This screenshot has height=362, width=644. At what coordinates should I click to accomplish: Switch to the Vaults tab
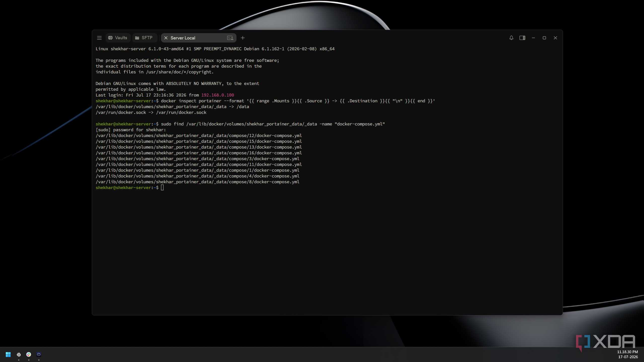click(118, 38)
